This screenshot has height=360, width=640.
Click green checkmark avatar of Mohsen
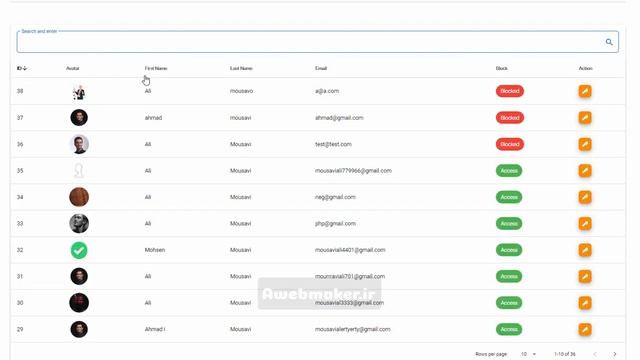(79, 250)
